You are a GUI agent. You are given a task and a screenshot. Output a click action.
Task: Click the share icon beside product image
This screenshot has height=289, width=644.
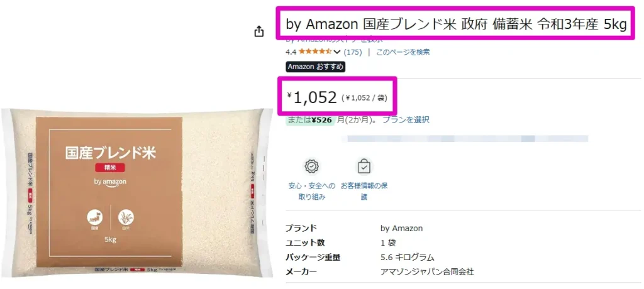[258, 31]
